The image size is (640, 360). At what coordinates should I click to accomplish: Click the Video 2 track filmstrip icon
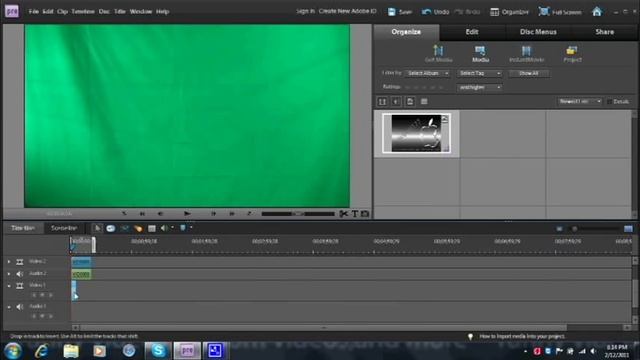tap(20, 262)
